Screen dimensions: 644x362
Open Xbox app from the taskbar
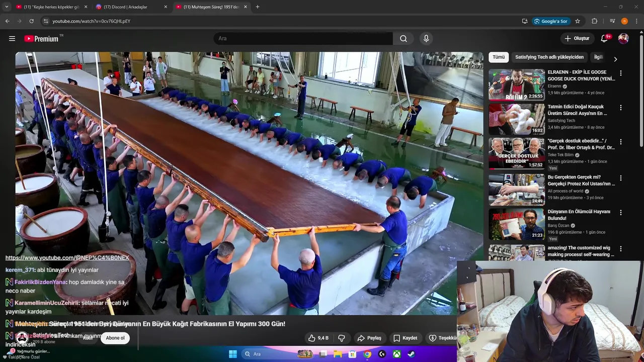[x=396, y=354]
